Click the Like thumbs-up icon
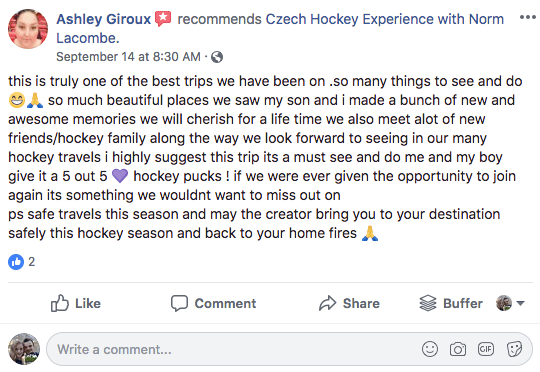Image resolution: width=540 pixels, height=372 pixels. (60, 303)
